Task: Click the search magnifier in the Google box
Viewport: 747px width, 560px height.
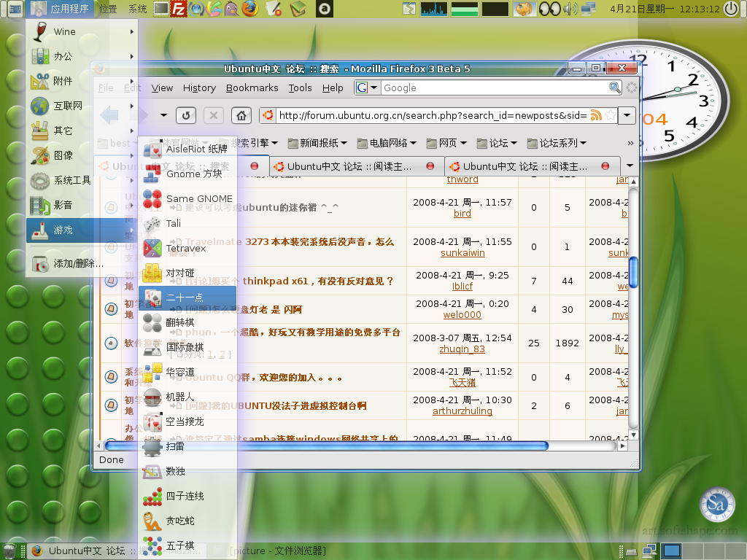Action: coord(614,87)
